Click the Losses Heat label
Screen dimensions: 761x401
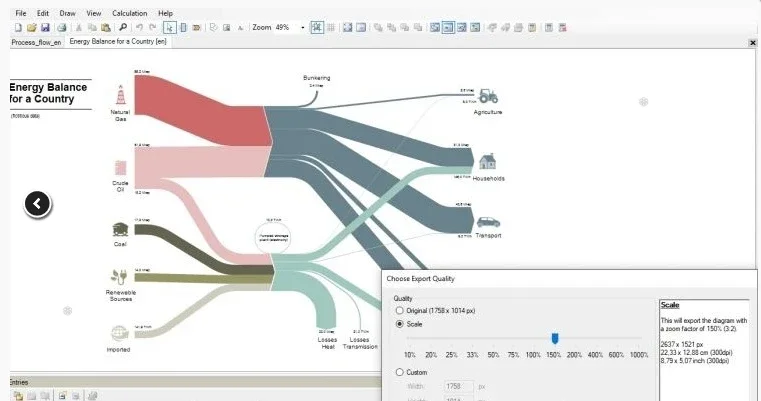pos(327,343)
